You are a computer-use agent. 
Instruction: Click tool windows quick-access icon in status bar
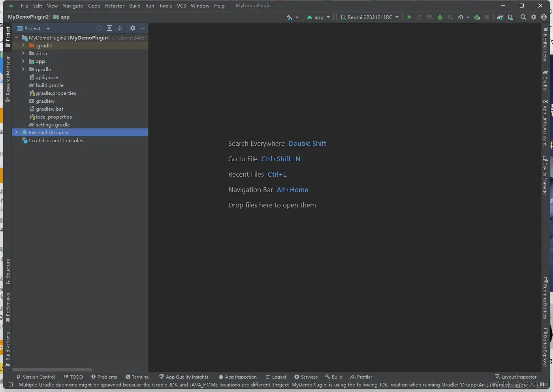10,384
